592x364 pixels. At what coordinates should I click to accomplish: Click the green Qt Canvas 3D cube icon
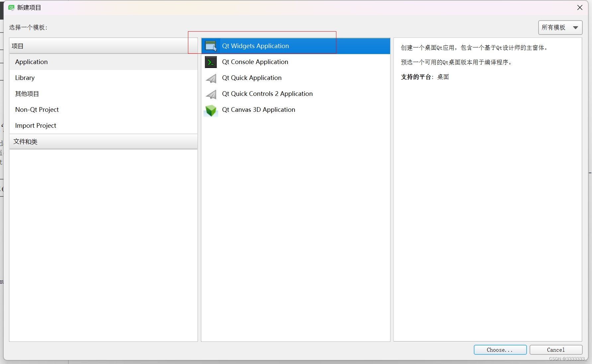coord(211,110)
